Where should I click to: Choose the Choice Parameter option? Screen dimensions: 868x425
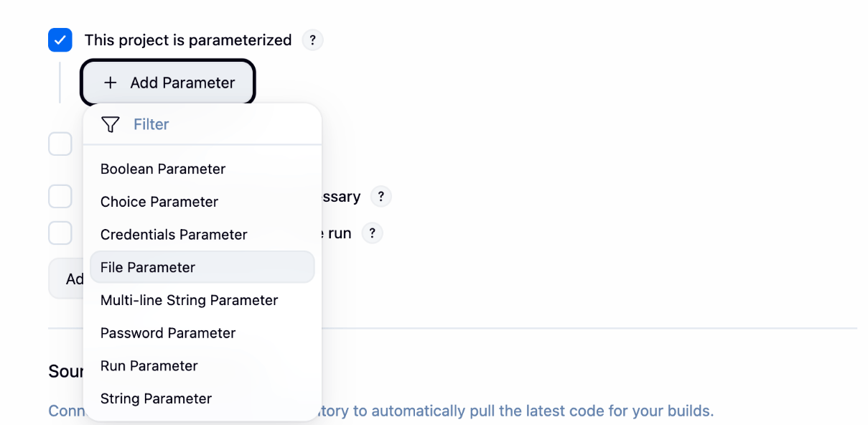(159, 202)
